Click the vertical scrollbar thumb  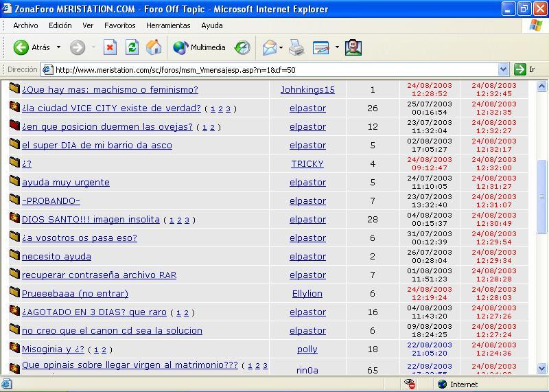click(x=541, y=196)
